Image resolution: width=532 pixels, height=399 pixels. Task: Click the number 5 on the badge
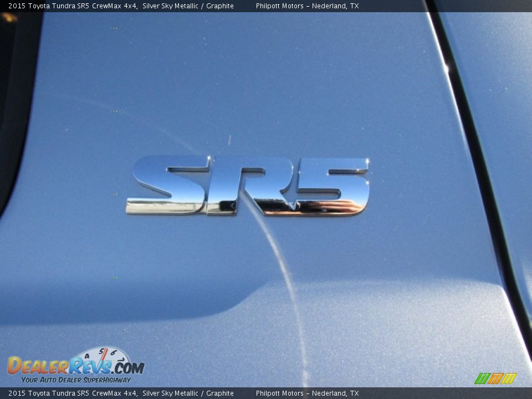point(332,186)
